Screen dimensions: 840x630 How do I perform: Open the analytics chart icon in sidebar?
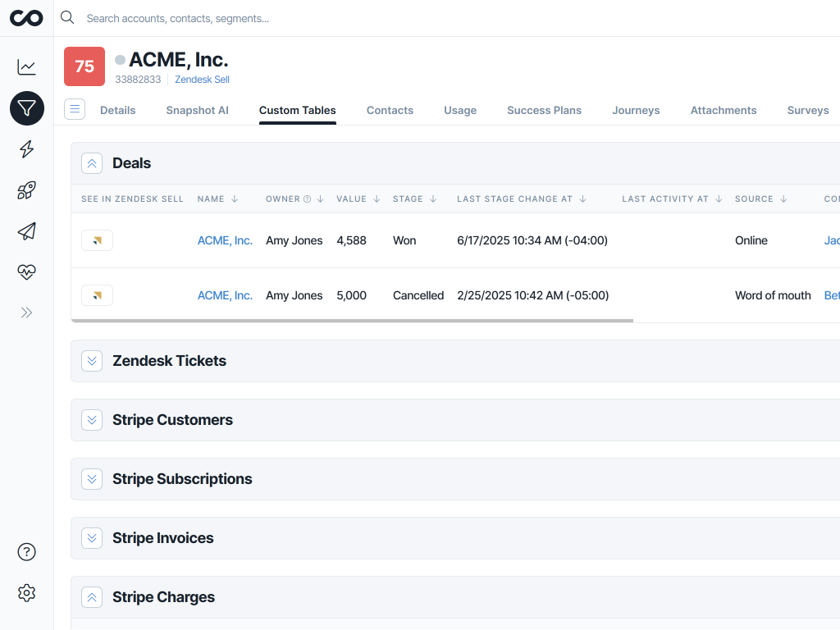[x=26, y=67]
